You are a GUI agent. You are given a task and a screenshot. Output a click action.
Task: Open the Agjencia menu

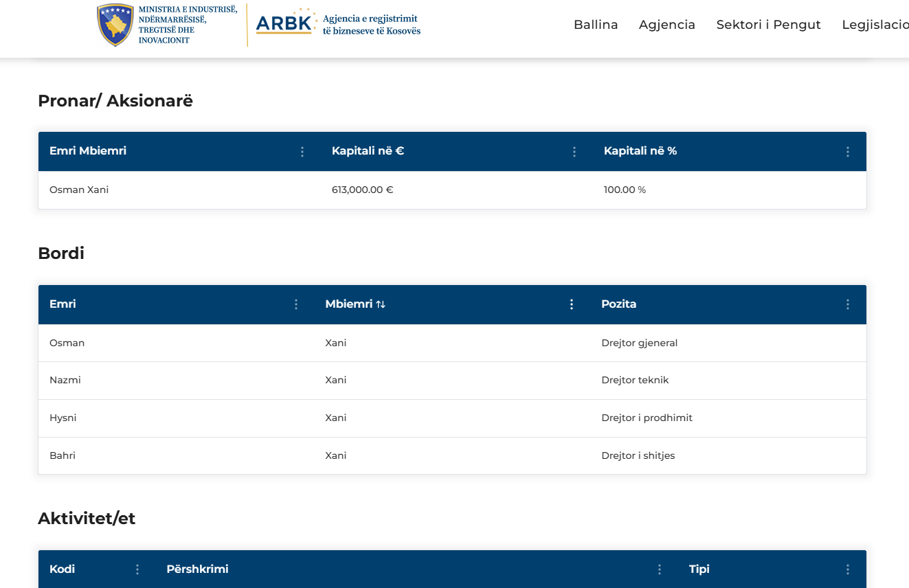coord(666,25)
